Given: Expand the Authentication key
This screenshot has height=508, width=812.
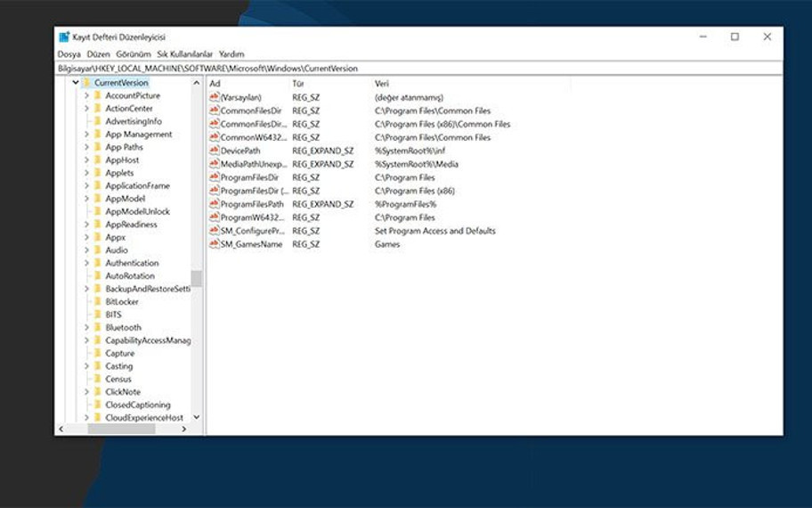Looking at the screenshot, I should point(86,263).
